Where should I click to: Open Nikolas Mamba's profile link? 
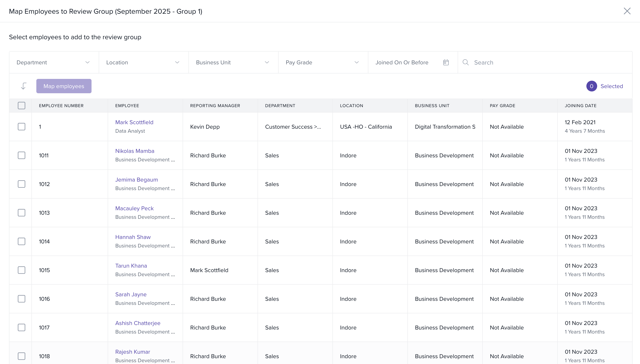[x=135, y=151]
